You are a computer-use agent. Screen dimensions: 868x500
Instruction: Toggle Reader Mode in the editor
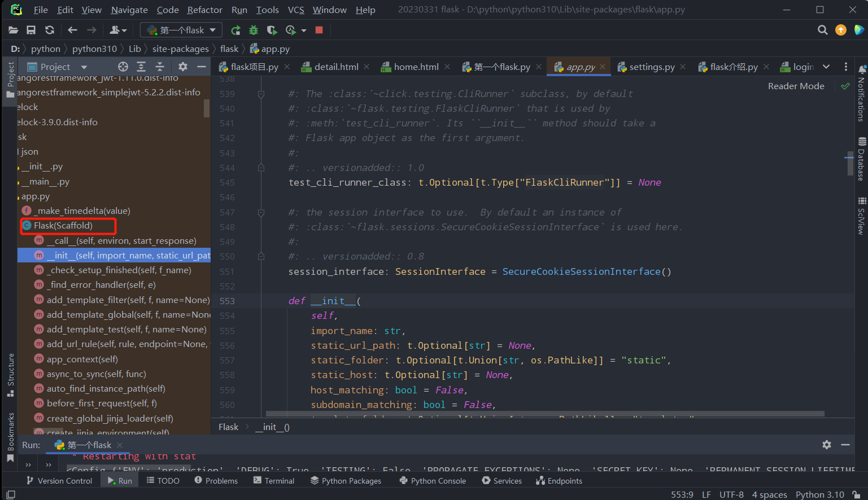tap(796, 86)
